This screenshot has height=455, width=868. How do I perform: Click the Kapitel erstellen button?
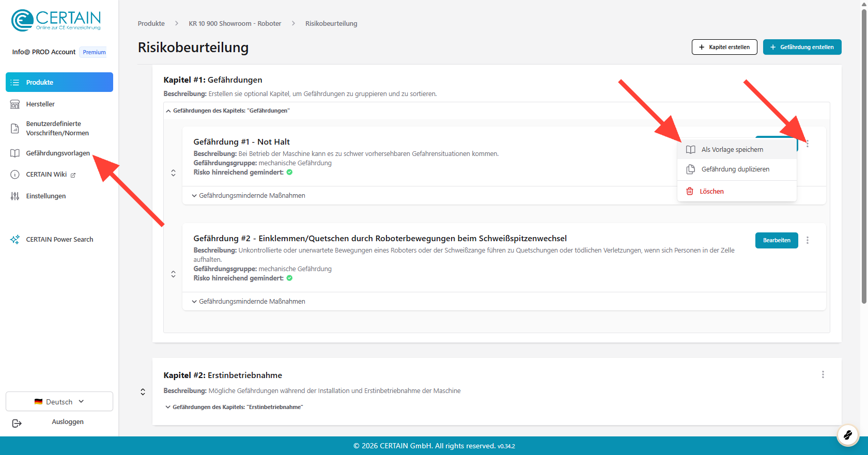pyautogui.click(x=724, y=47)
